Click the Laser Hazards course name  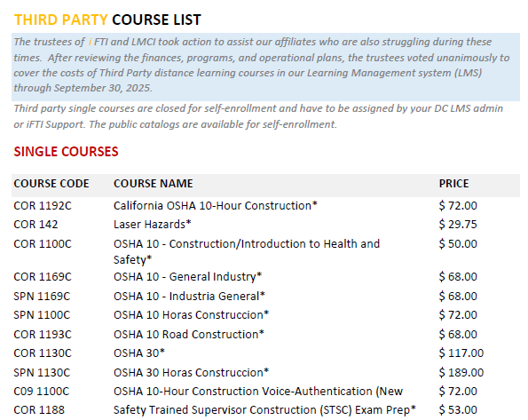pyautogui.click(x=153, y=224)
